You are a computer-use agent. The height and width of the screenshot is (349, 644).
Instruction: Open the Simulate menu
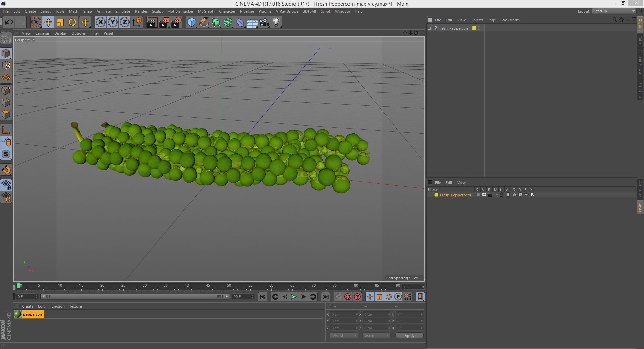tap(123, 11)
